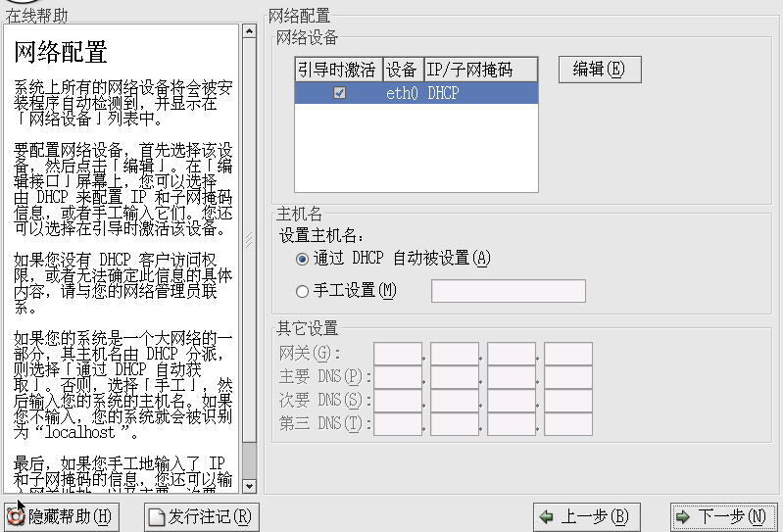Select 手工设置 radio button
The image size is (783, 532).
(302, 291)
